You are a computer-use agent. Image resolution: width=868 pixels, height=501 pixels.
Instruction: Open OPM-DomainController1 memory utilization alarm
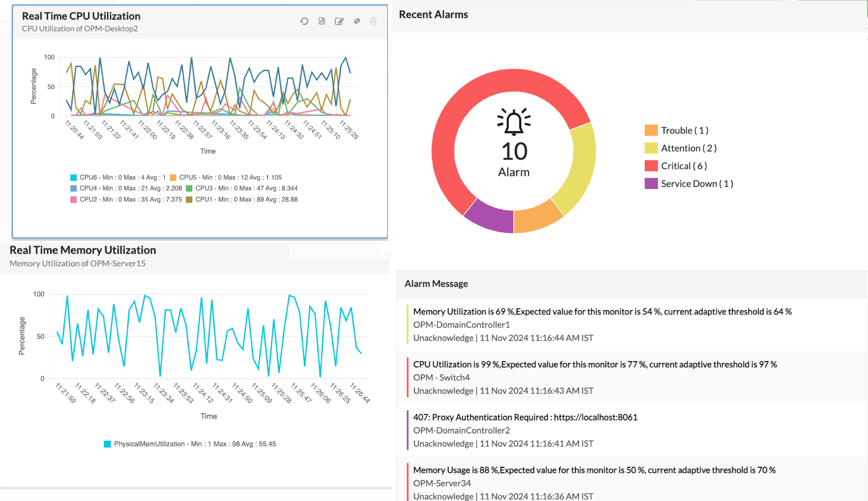pyautogui.click(x=602, y=312)
